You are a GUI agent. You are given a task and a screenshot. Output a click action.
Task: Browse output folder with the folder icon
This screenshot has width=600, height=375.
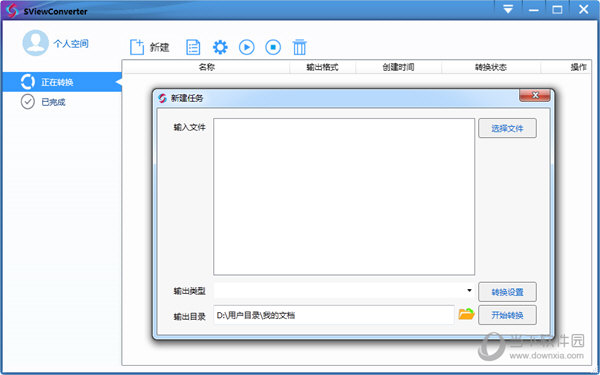point(466,314)
